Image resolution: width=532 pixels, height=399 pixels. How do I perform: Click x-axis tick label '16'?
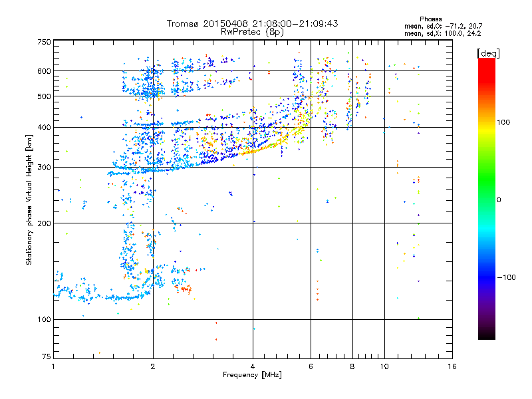[x=452, y=366]
